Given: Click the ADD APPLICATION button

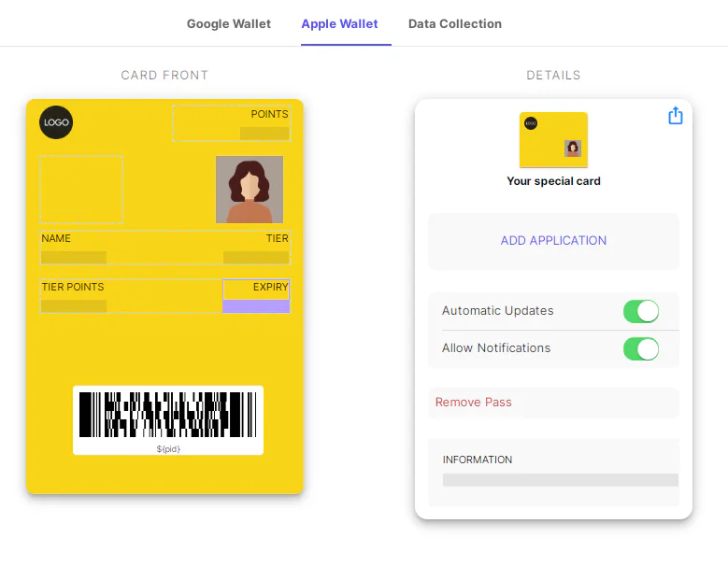Looking at the screenshot, I should click(x=553, y=240).
